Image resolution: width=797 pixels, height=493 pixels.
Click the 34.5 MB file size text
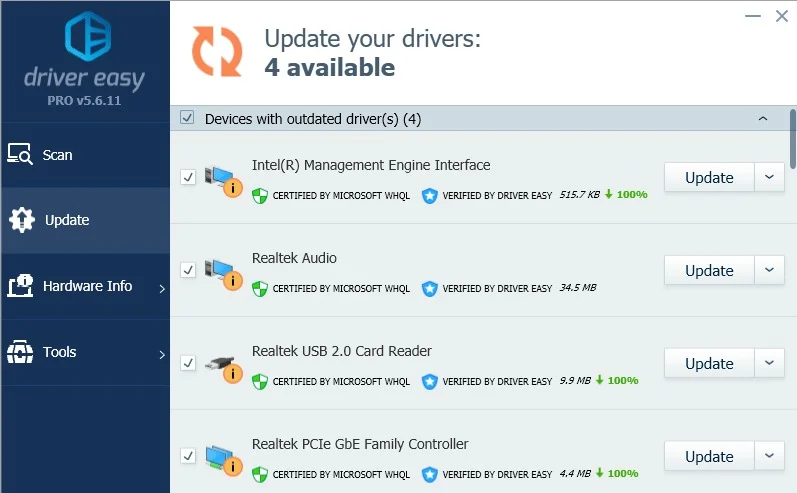[578, 288]
